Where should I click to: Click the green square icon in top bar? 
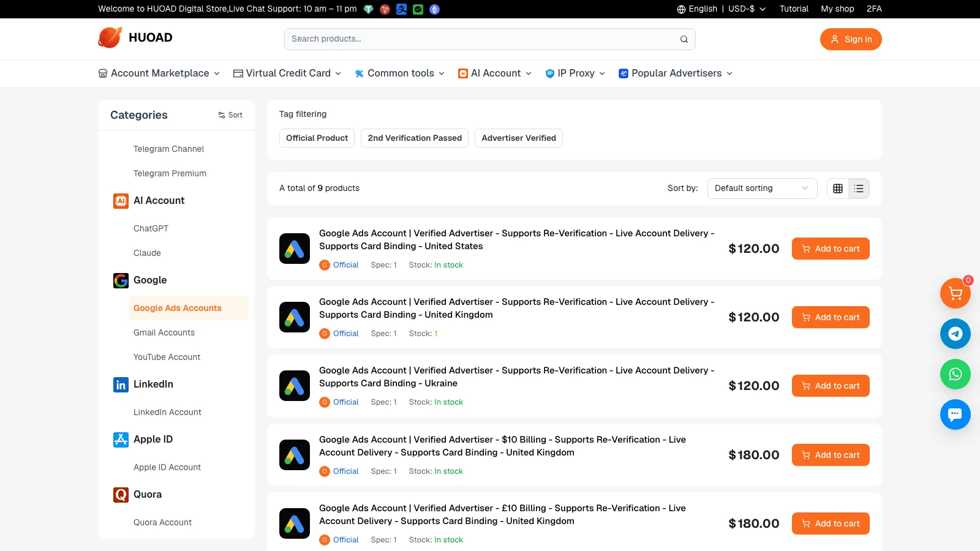[x=418, y=9]
